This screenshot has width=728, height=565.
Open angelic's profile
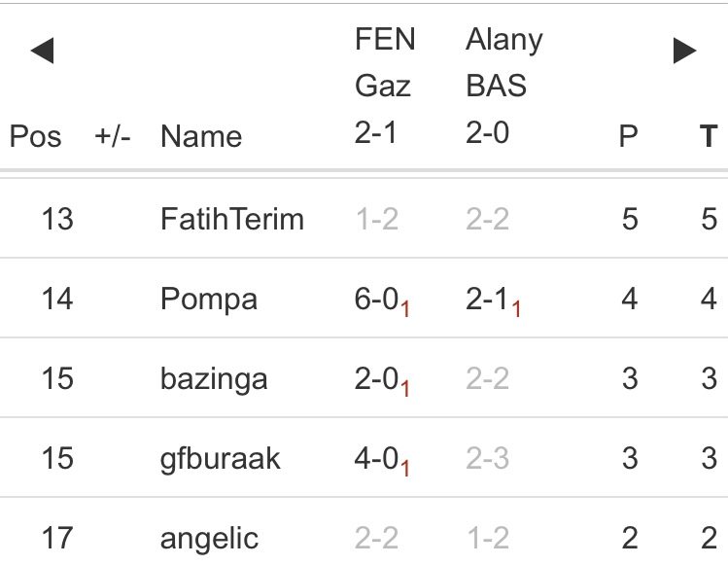coord(210,537)
